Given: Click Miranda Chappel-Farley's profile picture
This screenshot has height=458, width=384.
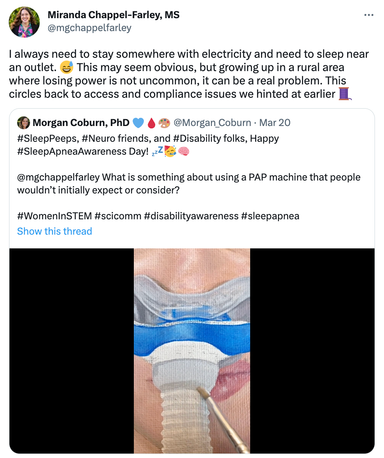Looking at the screenshot, I should pyautogui.click(x=24, y=22).
